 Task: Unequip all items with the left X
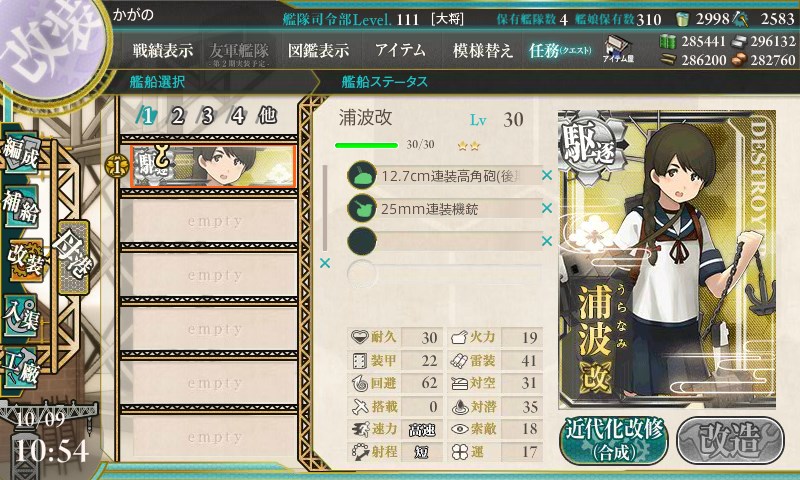[x=325, y=263]
